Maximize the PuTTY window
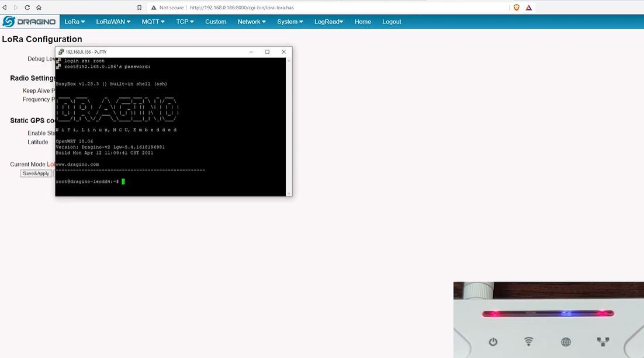This screenshot has height=358, width=644. point(268,52)
